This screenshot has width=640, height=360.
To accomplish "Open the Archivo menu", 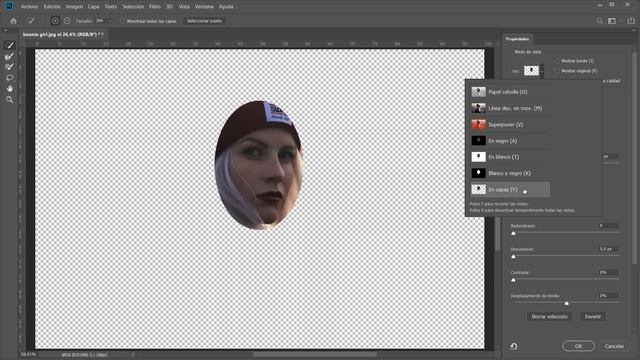I will pos(29,7).
